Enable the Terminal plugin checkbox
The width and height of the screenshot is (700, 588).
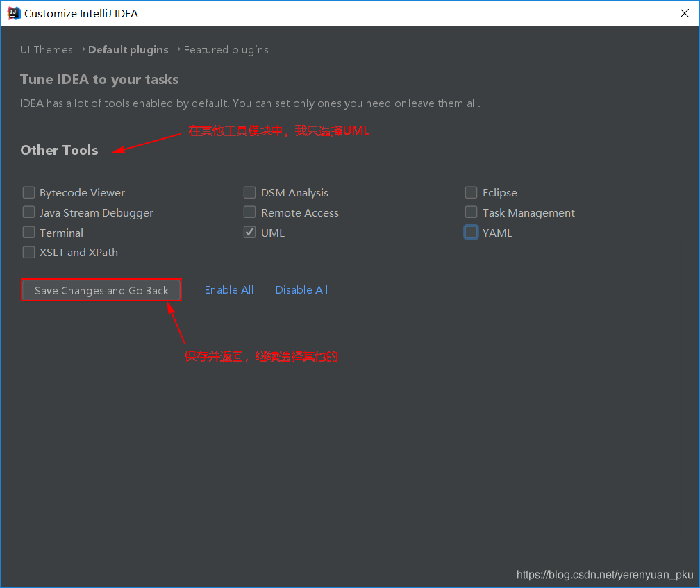point(28,232)
